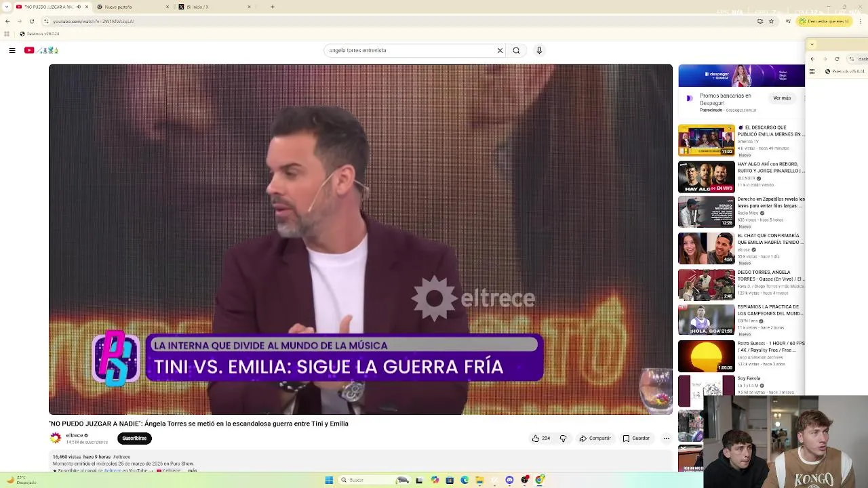Second window: open apps grid icon

click(x=812, y=71)
